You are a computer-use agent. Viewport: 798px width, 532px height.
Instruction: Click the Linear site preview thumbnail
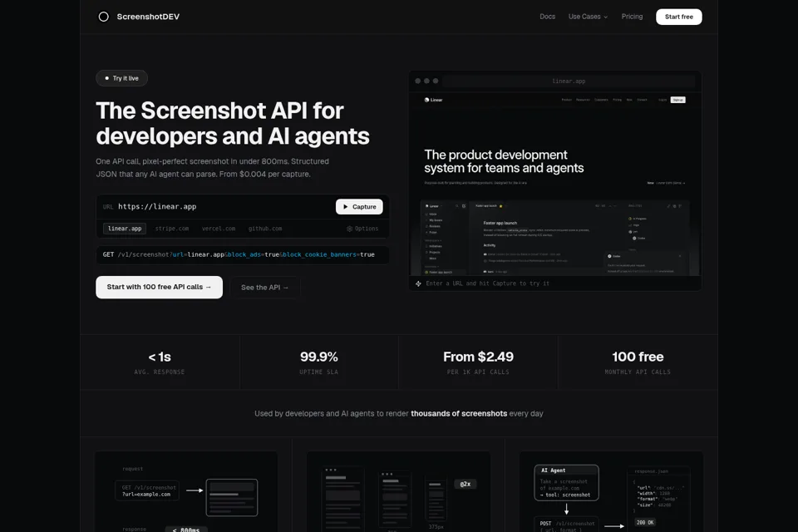coord(554,184)
